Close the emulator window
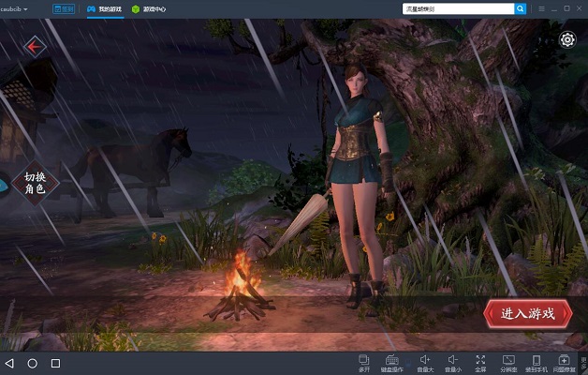This screenshot has width=588, height=375. (x=580, y=8)
